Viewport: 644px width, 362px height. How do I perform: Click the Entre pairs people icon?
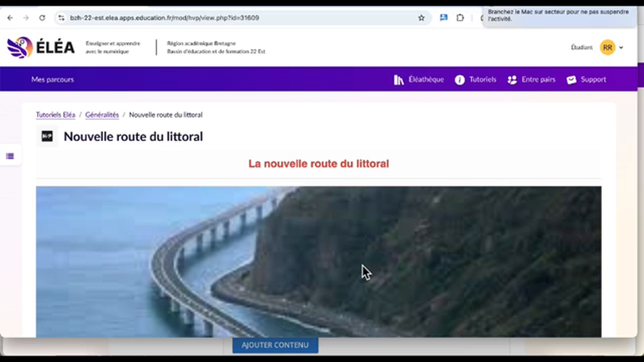point(512,80)
